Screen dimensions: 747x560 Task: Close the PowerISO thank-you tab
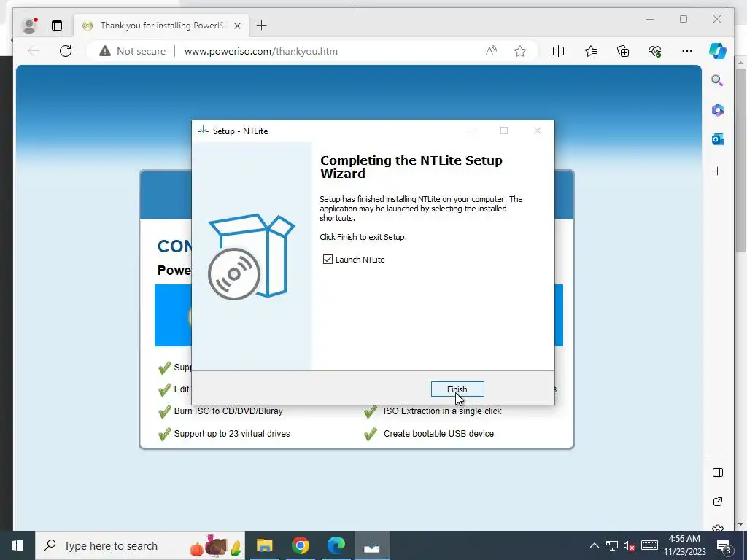pyautogui.click(x=237, y=26)
